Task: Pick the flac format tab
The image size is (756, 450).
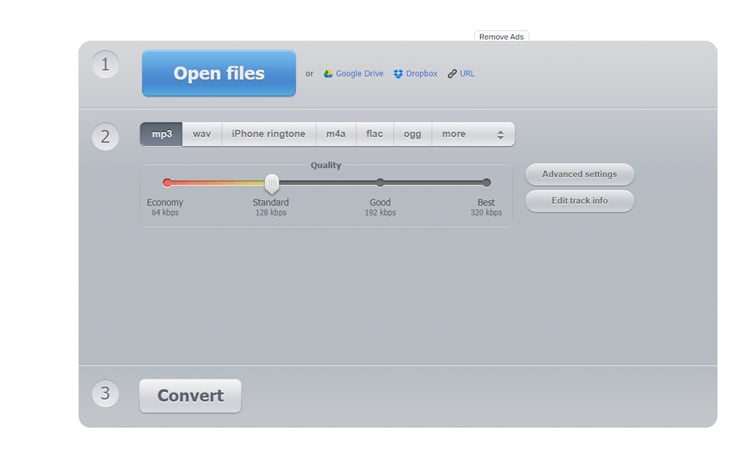Action: click(375, 134)
